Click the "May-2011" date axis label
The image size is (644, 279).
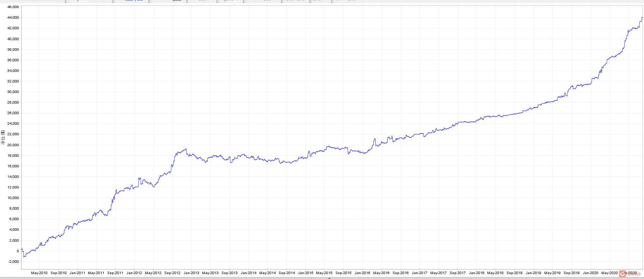[96, 273]
